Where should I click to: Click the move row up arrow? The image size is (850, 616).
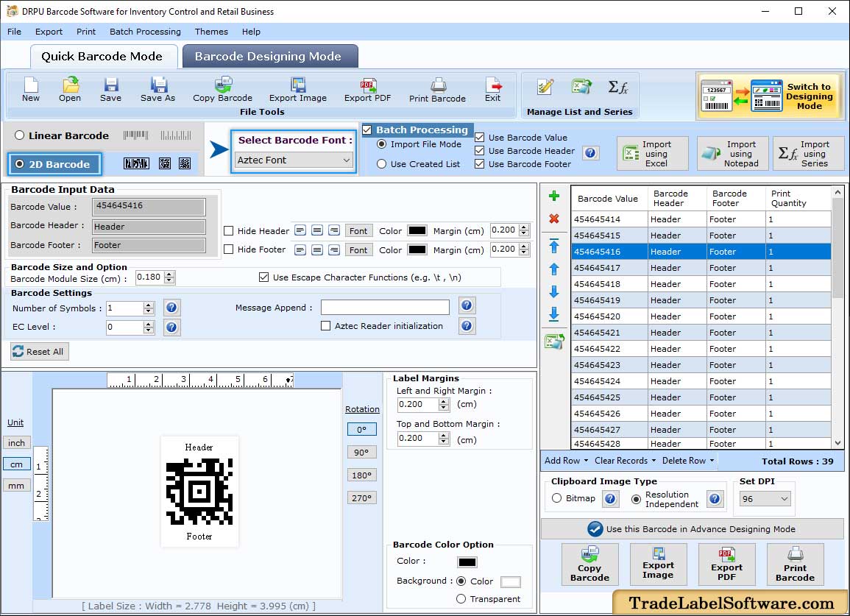point(554,269)
